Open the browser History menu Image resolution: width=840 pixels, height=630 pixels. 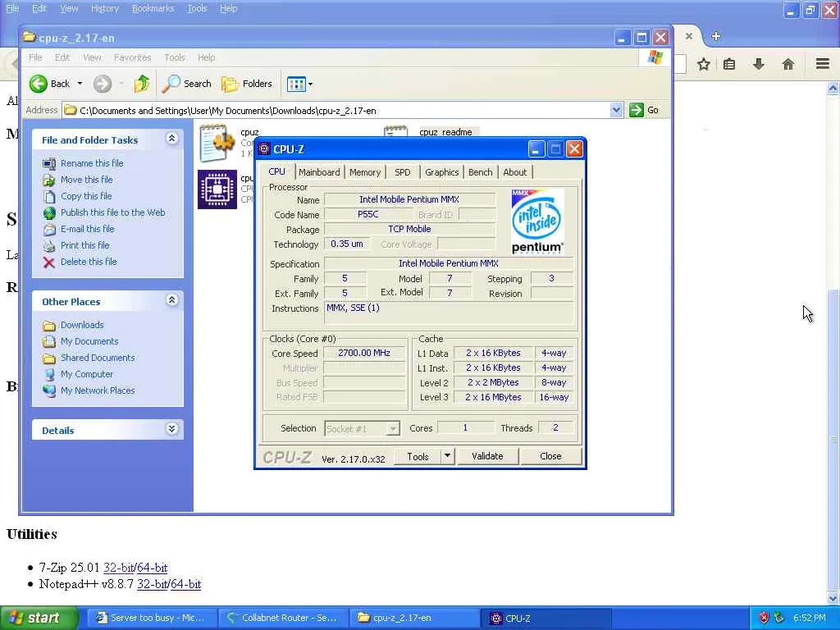click(105, 8)
